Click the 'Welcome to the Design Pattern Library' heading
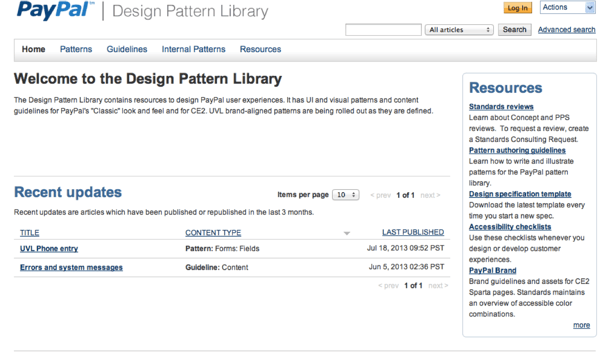 pos(148,78)
